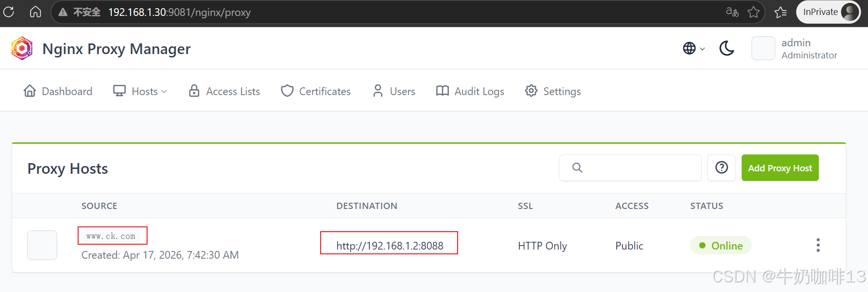This screenshot has width=868, height=292.
Task: Go to Dashboard
Action: pos(58,91)
